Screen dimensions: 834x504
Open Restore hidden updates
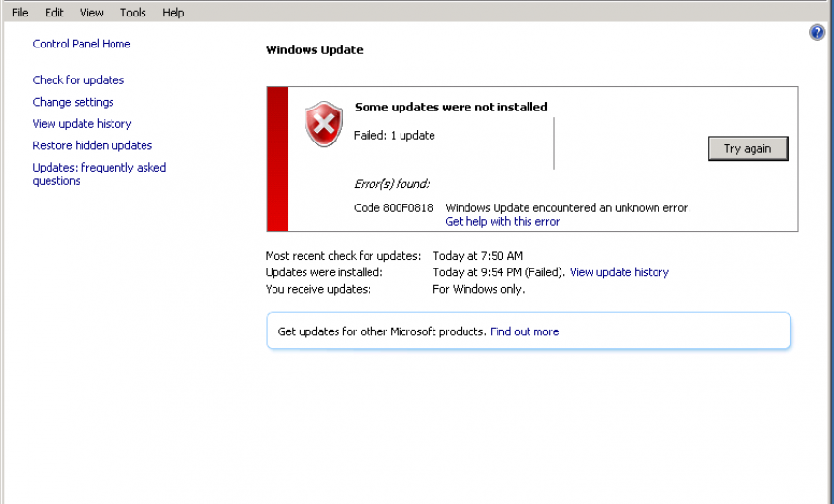(92, 145)
